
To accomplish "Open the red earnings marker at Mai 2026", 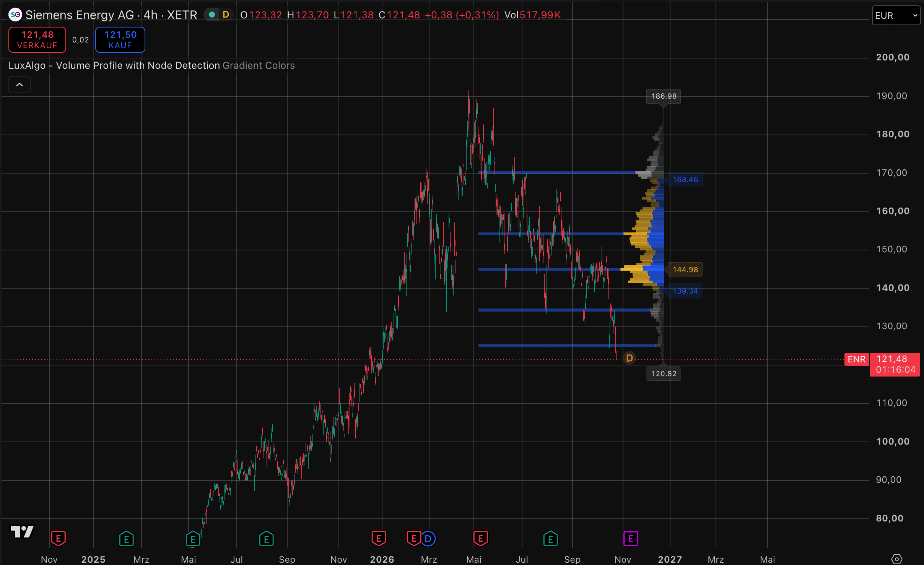I will pyautogui.click(x=481, y=539).
